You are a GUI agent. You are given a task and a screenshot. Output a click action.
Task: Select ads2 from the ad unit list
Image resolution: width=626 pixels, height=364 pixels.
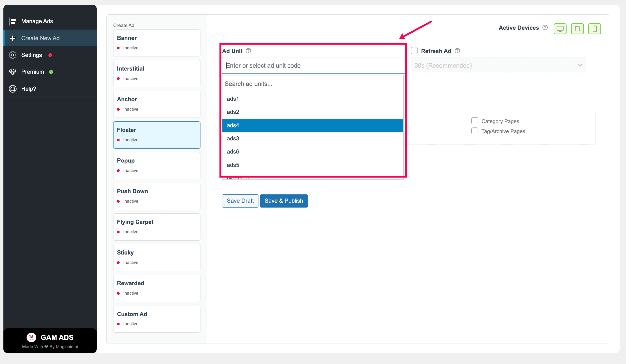click(313, 112)
